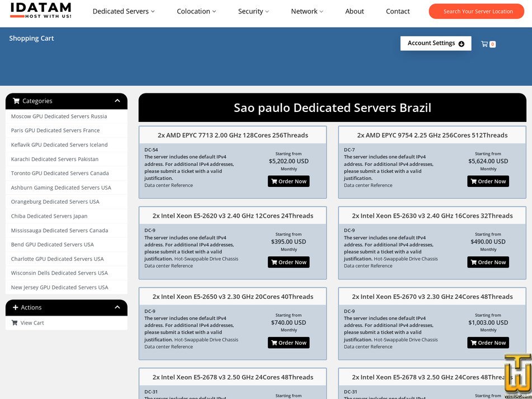532x399 pixels.
Task: Order the AMD EPYC 7713 server
Action: click(289, 181)
